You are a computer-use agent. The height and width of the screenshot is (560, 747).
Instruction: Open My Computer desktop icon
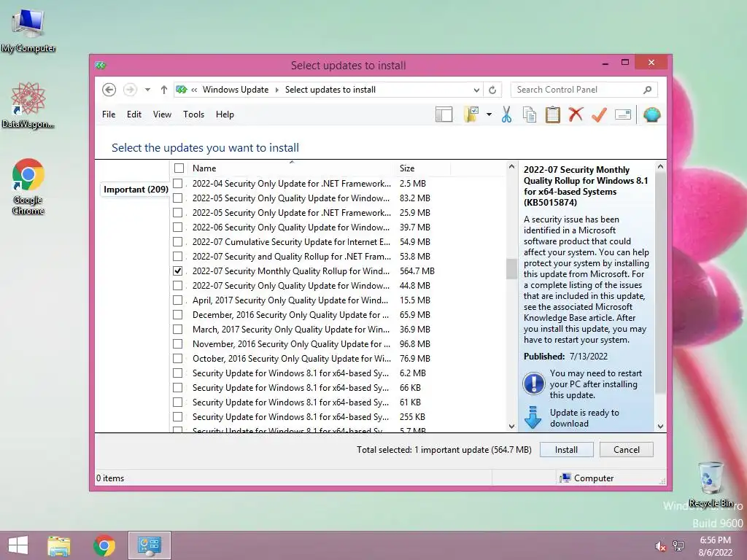(28, 31)
